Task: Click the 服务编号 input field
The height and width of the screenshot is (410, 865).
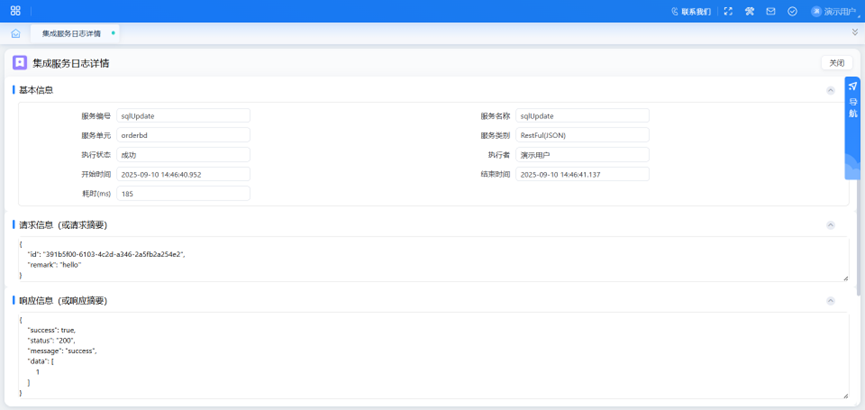Action: coord(183,116)
